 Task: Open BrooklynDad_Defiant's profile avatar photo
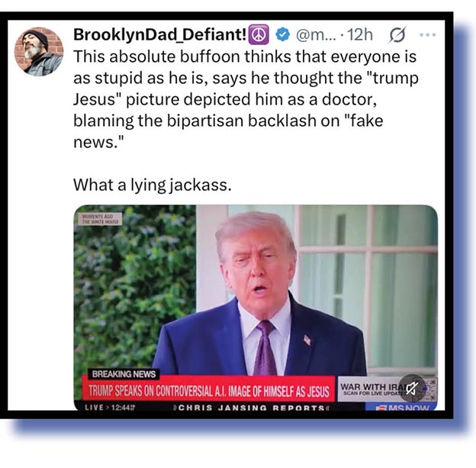point(39,51)
